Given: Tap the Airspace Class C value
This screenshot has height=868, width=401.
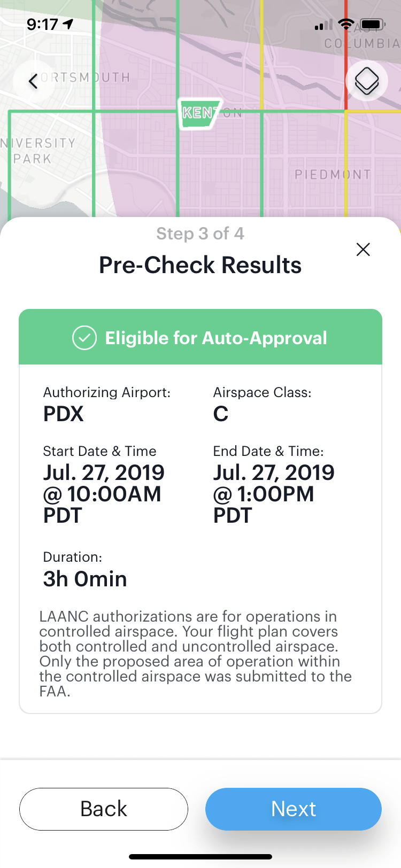Looking at the screenshot, I should [221, 414].
